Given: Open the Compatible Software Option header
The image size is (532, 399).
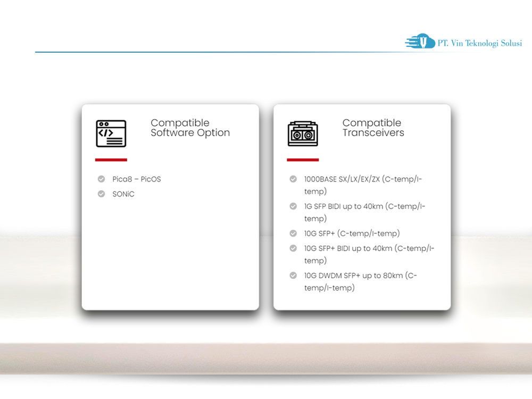Looking at the screenshot, I should tap(190, 128).
